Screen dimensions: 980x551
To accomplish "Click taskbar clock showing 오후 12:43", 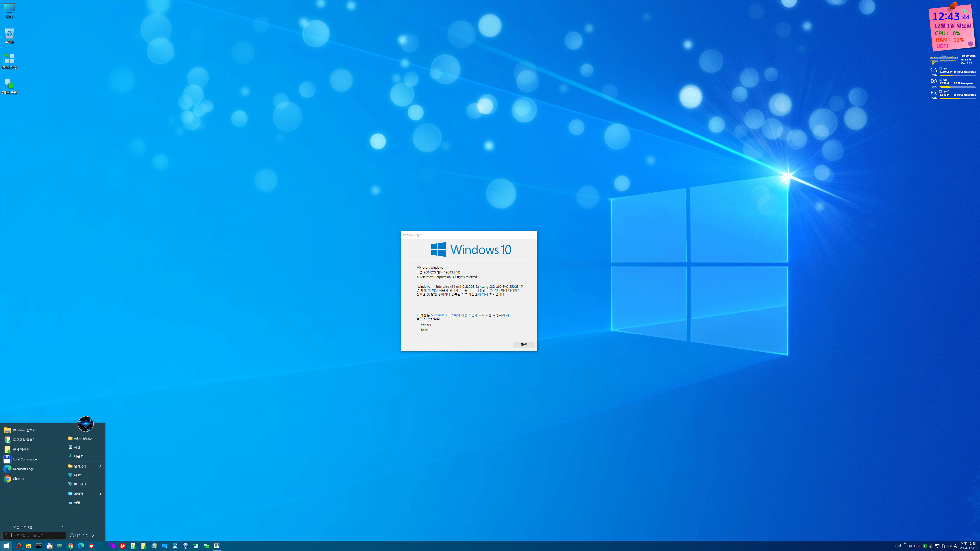I will (968, 546).
